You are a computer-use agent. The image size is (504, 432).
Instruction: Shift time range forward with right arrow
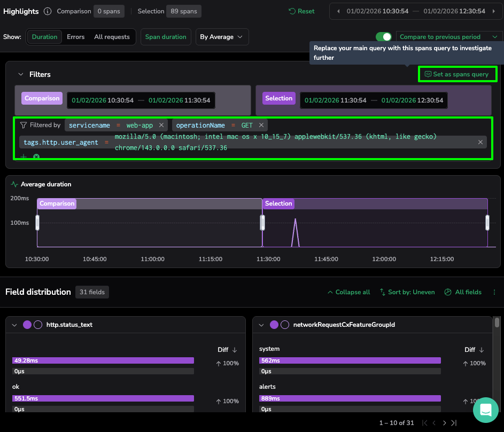click(x=493, y=11)
